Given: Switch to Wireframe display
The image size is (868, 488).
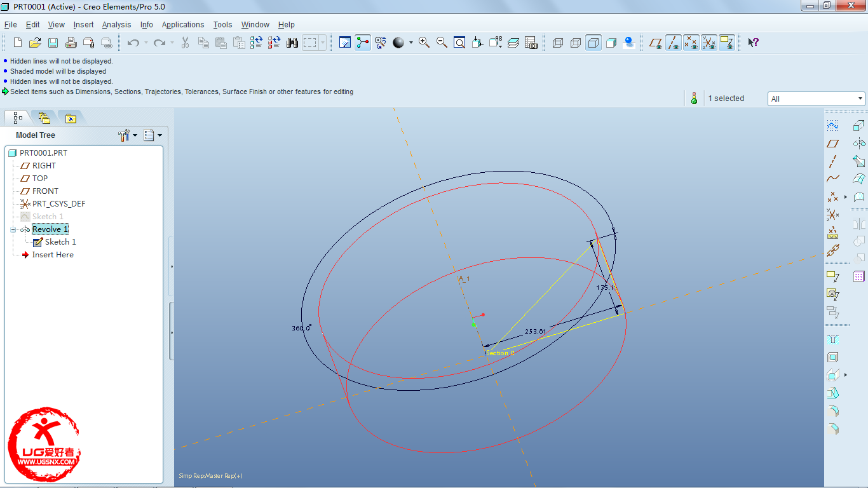Looking at the screenshot, I should tap(558, 43).
